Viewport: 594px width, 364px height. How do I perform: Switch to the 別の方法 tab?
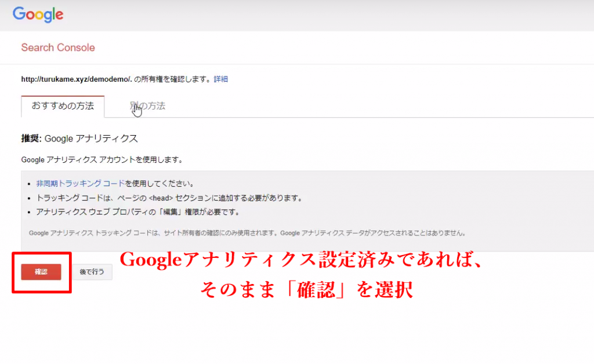(147, 106)
